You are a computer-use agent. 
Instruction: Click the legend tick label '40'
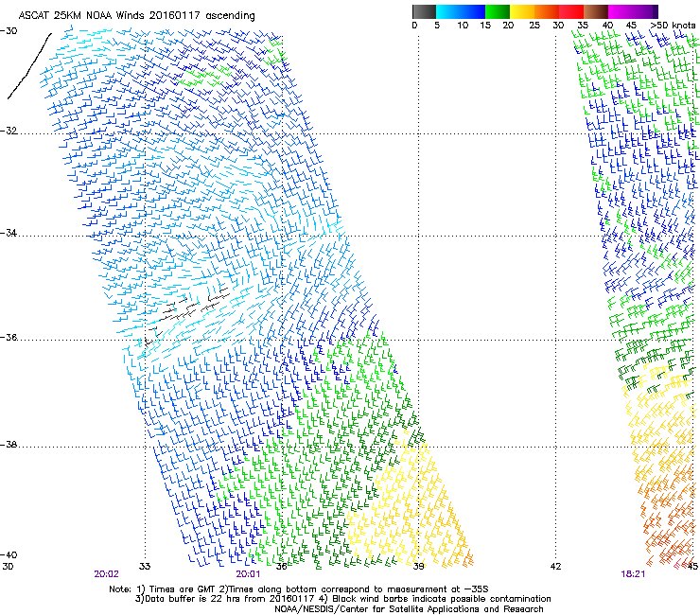pyautogui.click(x=607, y=26)
